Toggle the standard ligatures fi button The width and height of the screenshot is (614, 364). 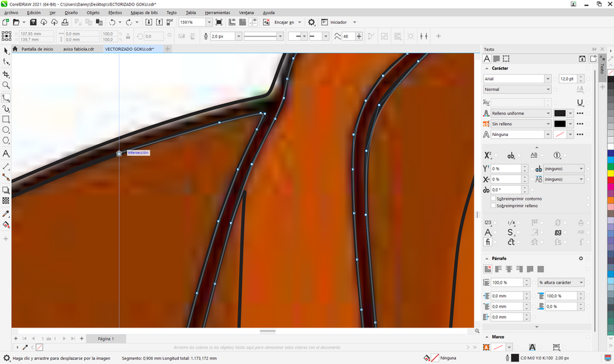(487, 242)
